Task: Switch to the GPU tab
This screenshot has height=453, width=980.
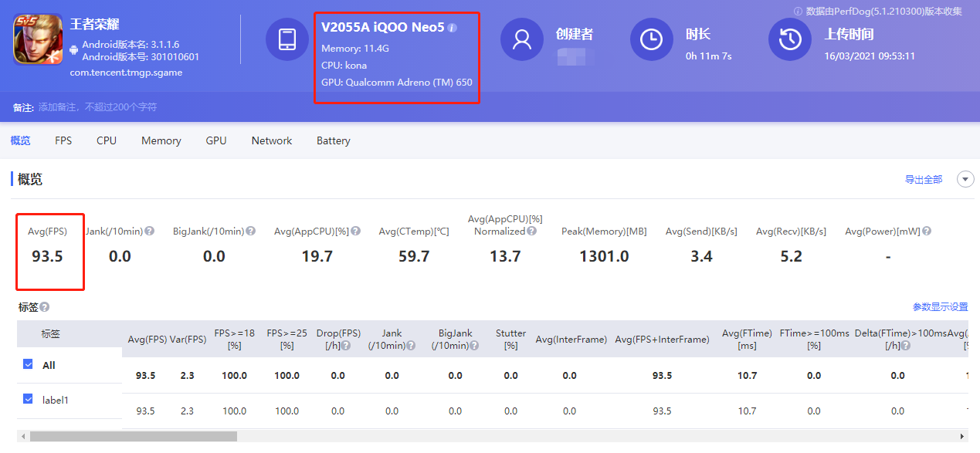Action: [x=216, y=140]
